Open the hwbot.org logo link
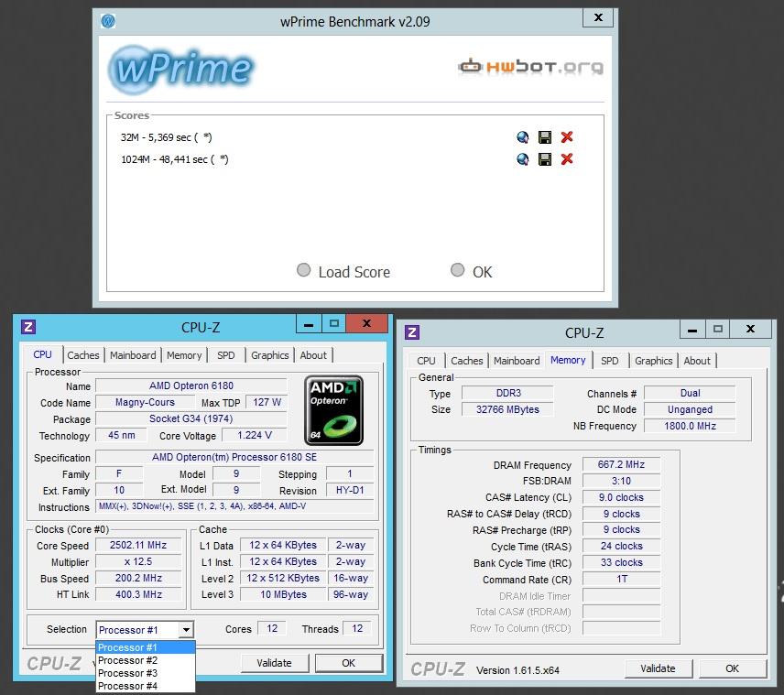 click(530, 66)
